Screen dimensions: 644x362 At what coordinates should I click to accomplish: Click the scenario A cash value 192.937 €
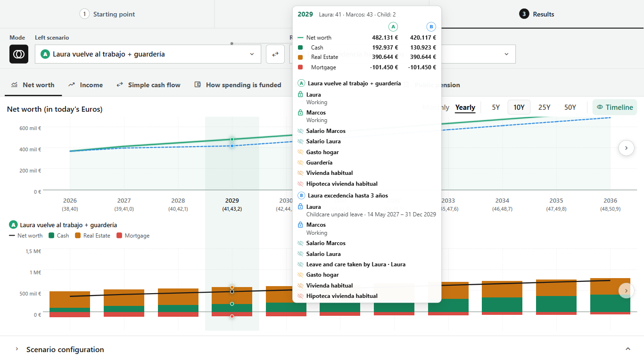[x=385, y=48]
